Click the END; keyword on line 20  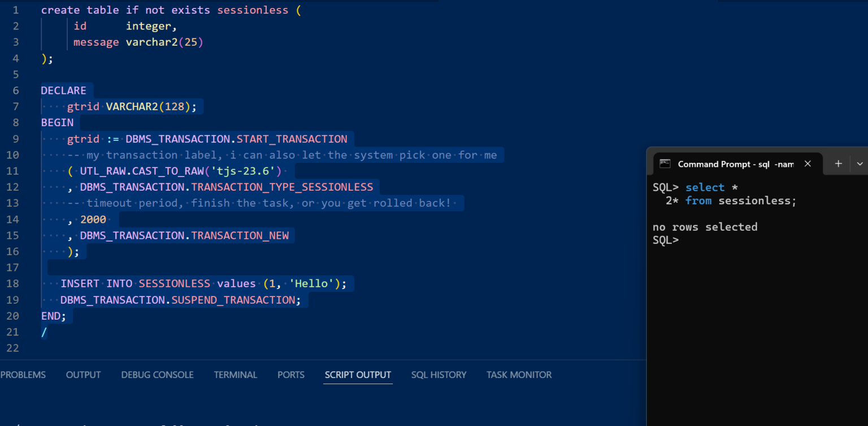(x=54, y=316)
